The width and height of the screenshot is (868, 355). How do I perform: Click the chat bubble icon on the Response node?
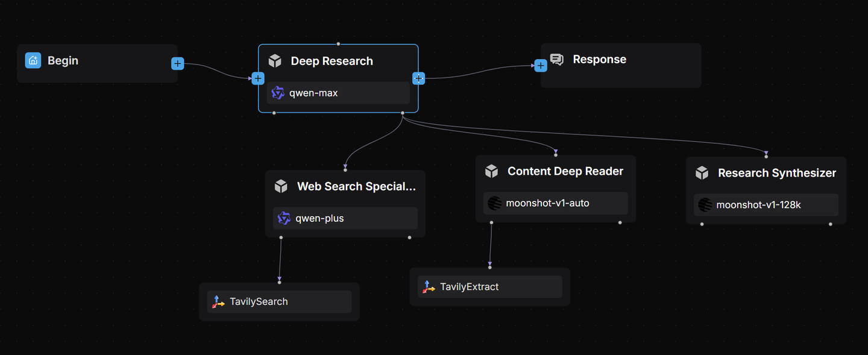[556, 59]
